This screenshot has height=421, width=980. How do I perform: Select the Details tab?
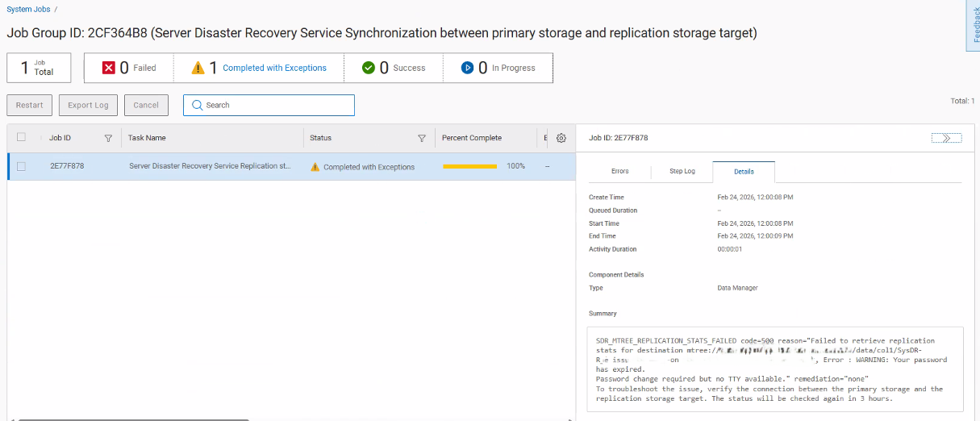pos(744,172)
